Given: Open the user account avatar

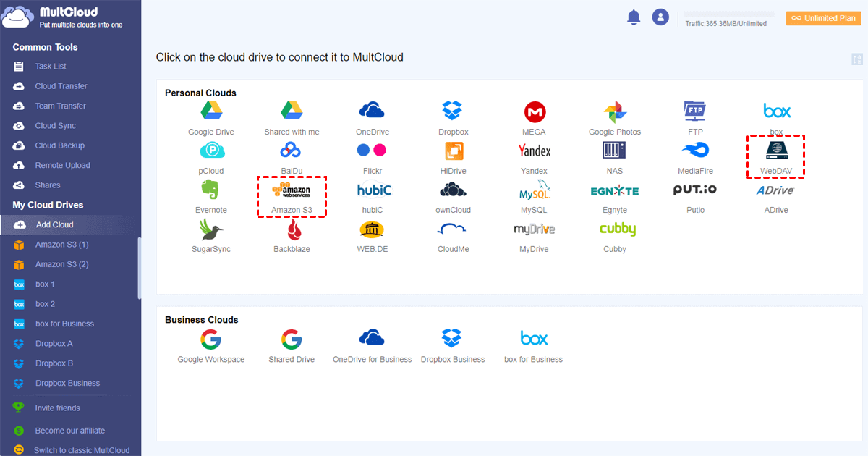Looking at the screenshot, I should pos(660,17).
